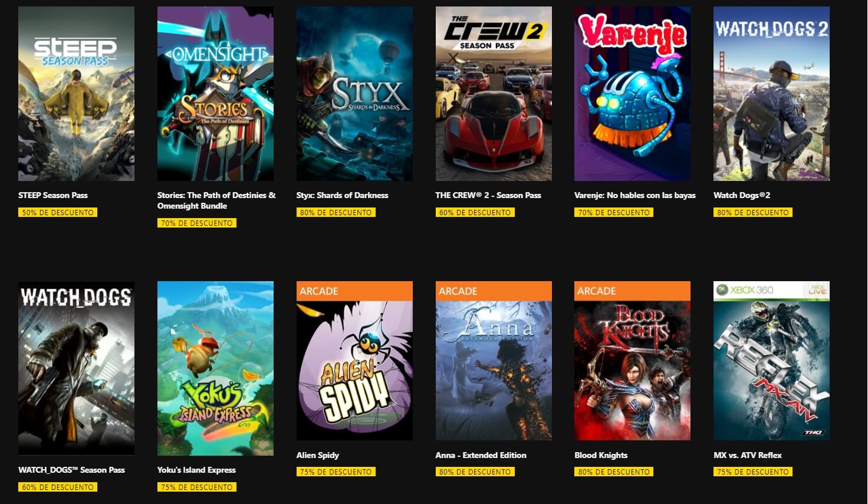Select 75% de descuento badge under Yoku's Island Express
The image size is (868, 504).
click(197, 487)
